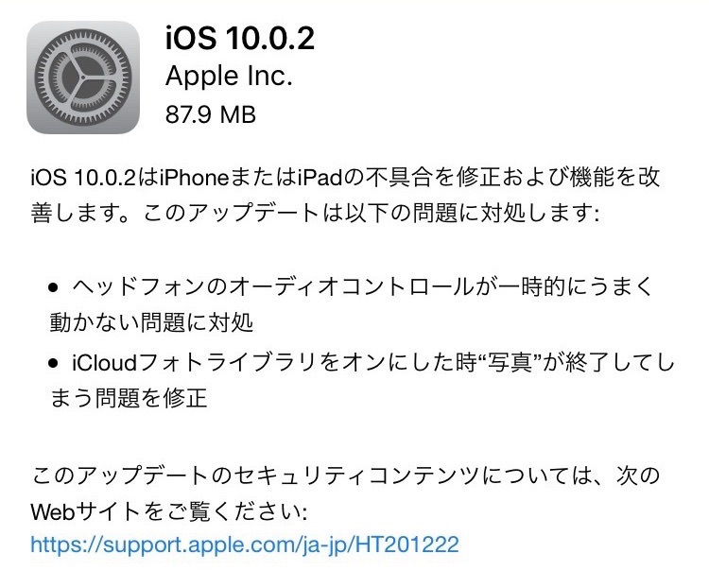
Task: Click the wrapped line まう問題を修正
Action: 129,399
